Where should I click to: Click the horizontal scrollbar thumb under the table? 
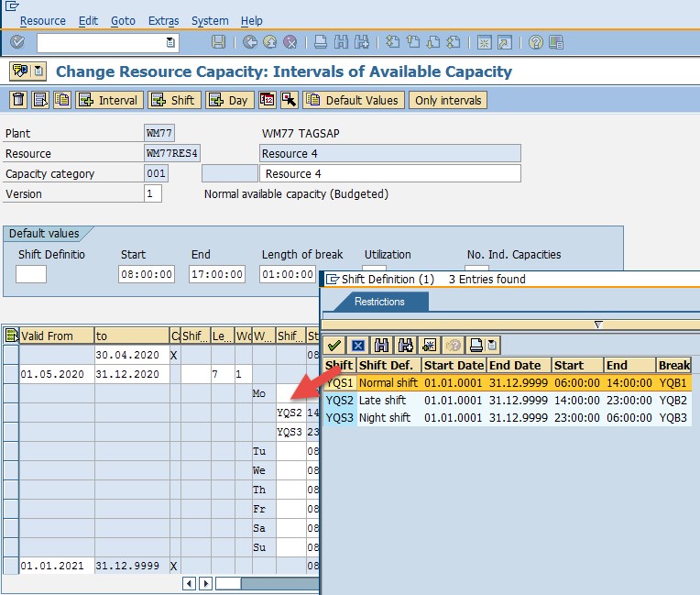pyautogui.click(x=228, y=583)
